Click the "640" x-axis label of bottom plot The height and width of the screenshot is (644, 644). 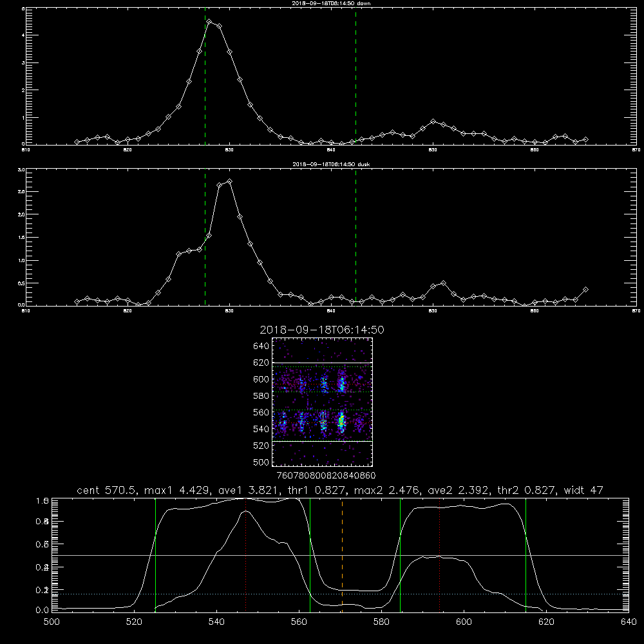(629, 622)
